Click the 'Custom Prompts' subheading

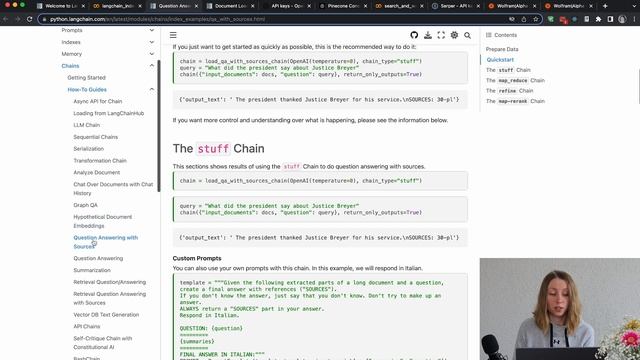tap(197, 258)
